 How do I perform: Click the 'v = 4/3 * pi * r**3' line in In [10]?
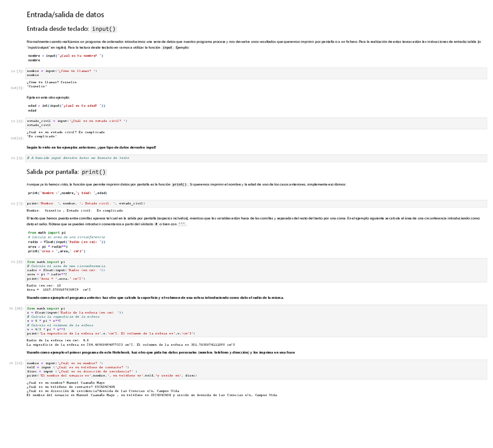pos(46,329)
